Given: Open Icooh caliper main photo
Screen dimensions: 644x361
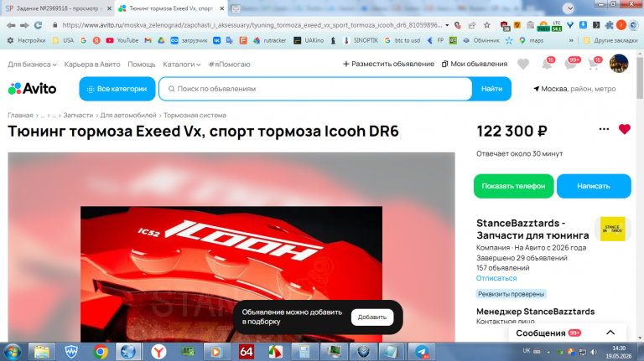Looking at the screenshot, I should (231, 274).
